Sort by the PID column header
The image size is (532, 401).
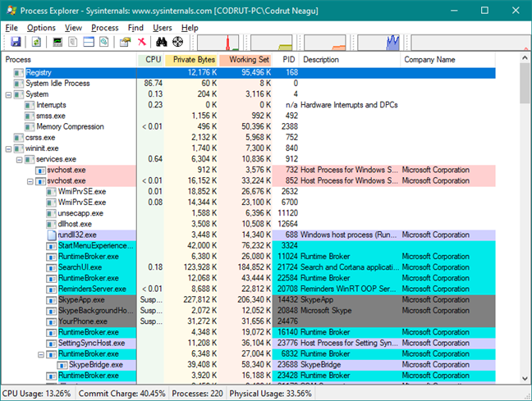287,60
